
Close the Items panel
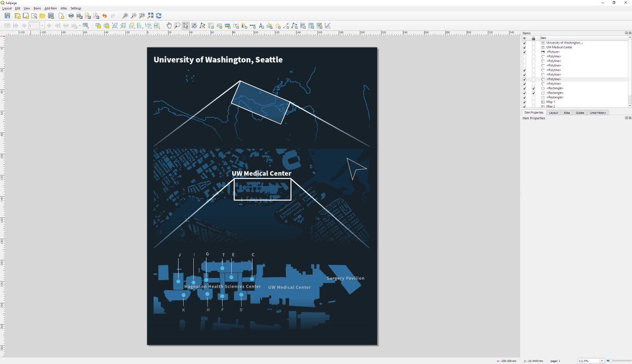point(629,33)
